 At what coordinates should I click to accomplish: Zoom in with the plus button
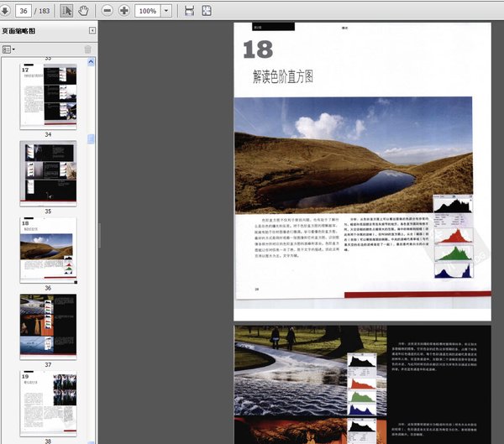click(123, 11)
